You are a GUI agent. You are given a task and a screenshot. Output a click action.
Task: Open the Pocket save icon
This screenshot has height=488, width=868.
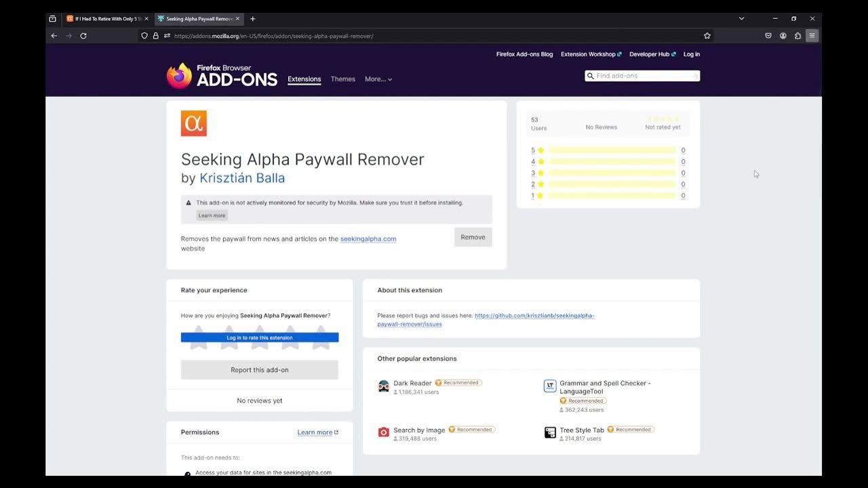(768, 36)
